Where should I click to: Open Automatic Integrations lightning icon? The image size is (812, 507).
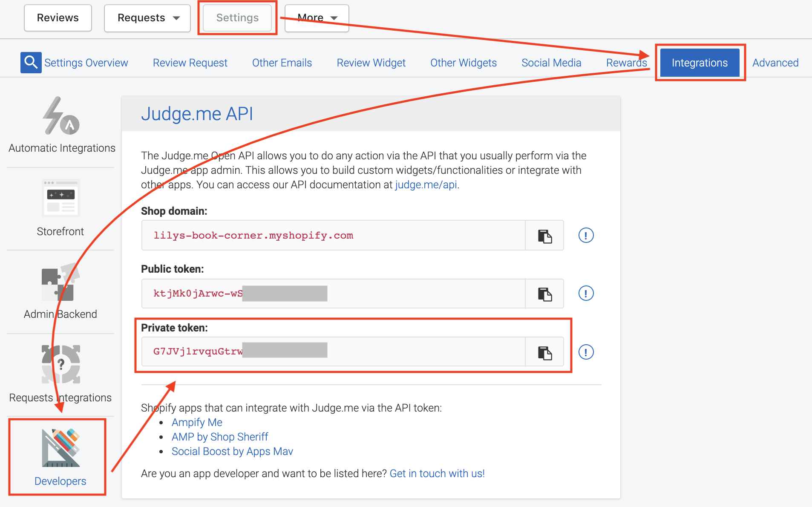61,115
